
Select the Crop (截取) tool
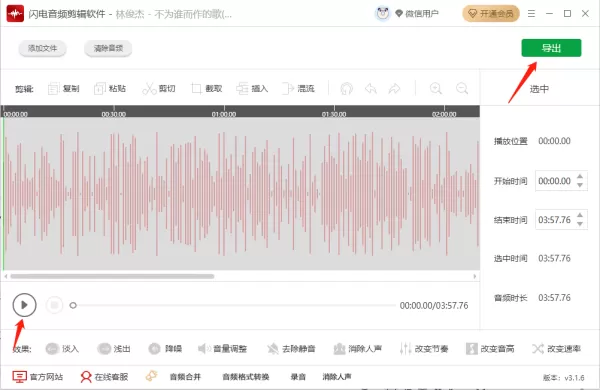(207, 89)
